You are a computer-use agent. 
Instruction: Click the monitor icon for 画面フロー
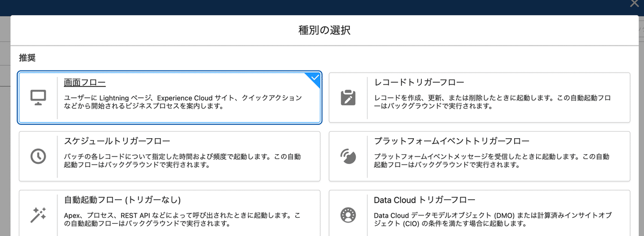click(38, 97)
